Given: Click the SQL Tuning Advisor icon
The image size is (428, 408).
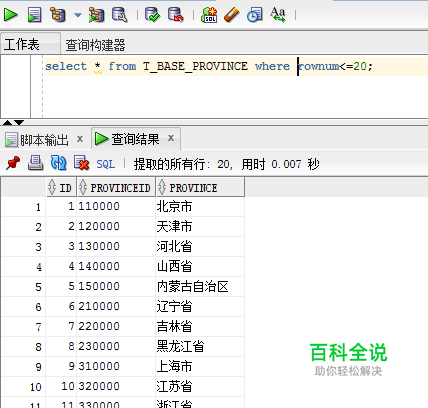Looking at the screenshot, I should click(119, 15).
